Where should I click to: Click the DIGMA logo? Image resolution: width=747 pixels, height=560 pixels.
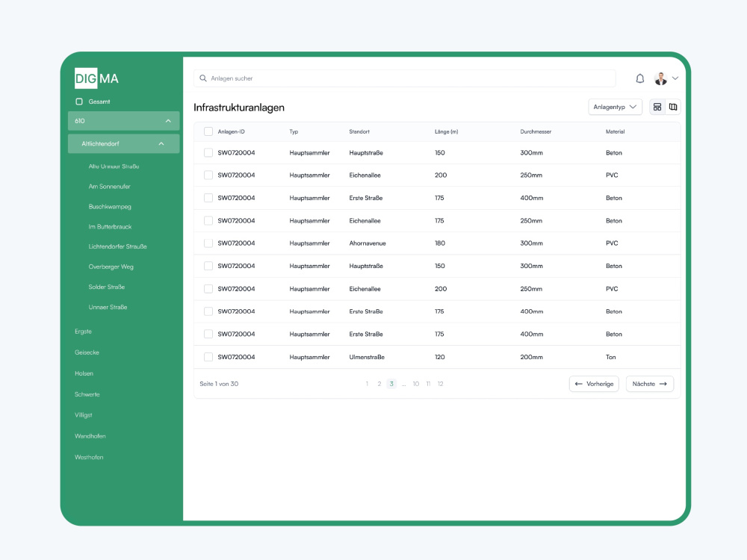[96, 78]
